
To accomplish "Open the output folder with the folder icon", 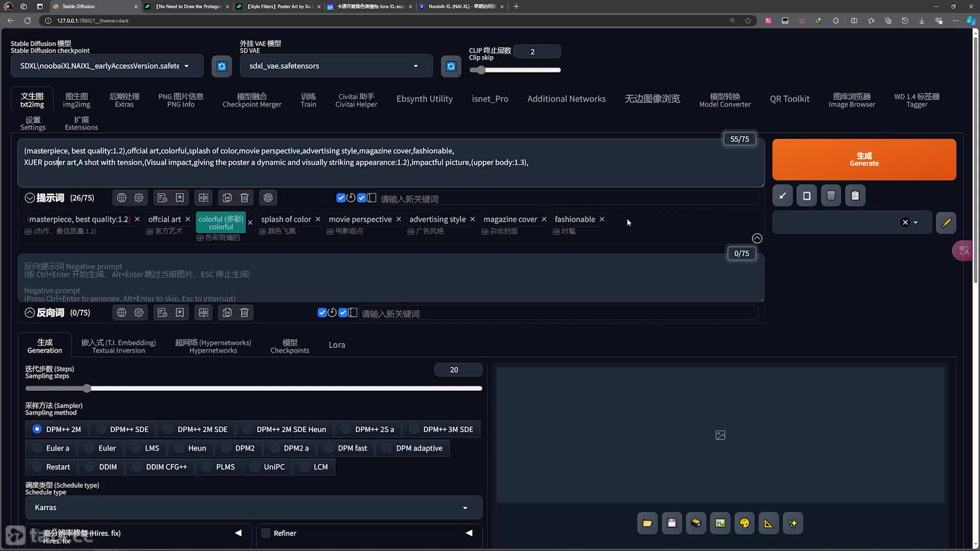I will coord(647,523).
